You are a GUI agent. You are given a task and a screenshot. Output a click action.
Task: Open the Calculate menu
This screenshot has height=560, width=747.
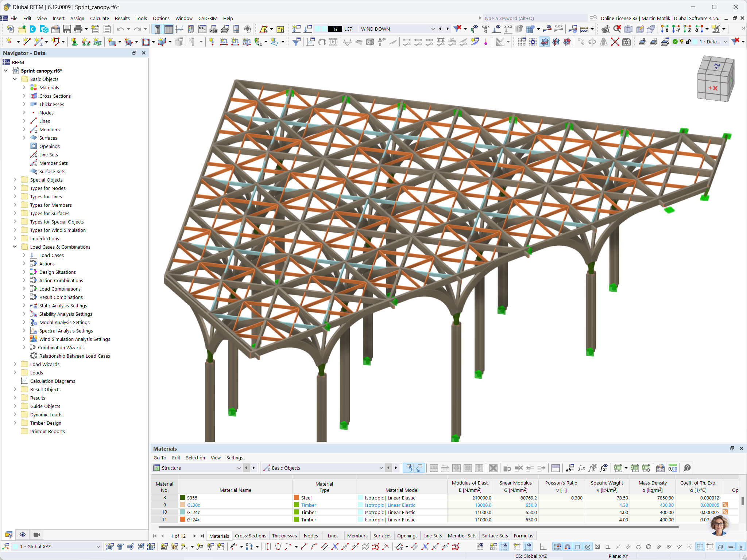click(x=99, y=18)
